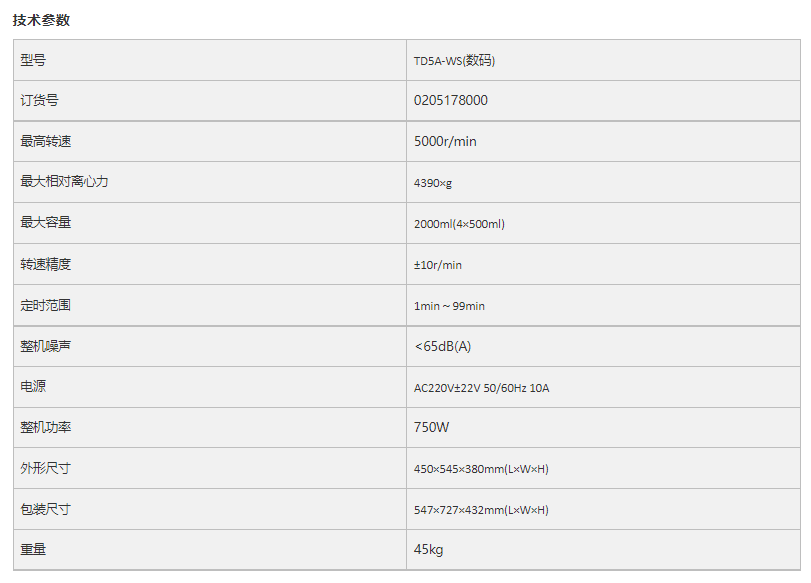Click the 2000ml(4×500ml) capacity value

pyautogui.click(x=459, y=224)
